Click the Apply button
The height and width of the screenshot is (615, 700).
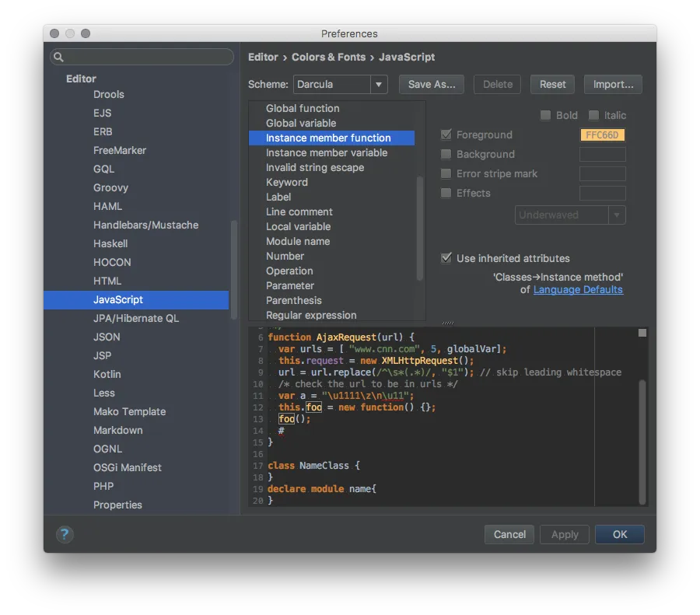tap(565, 534)
